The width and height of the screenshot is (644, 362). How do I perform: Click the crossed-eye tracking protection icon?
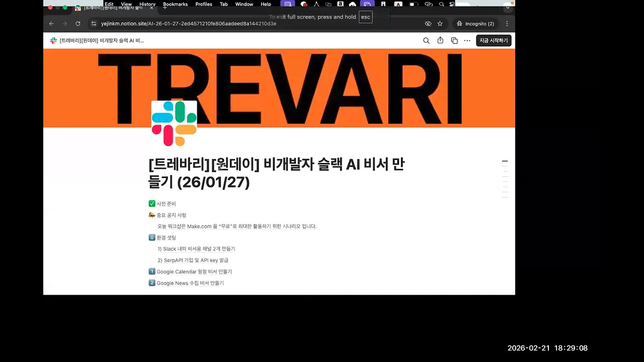tap(428, 24)
